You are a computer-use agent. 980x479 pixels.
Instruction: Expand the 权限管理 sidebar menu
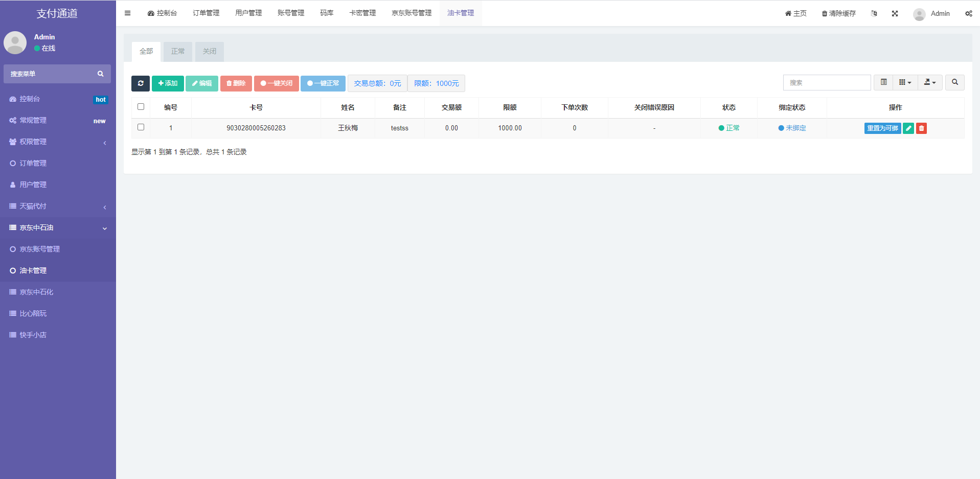coord(58,142)
